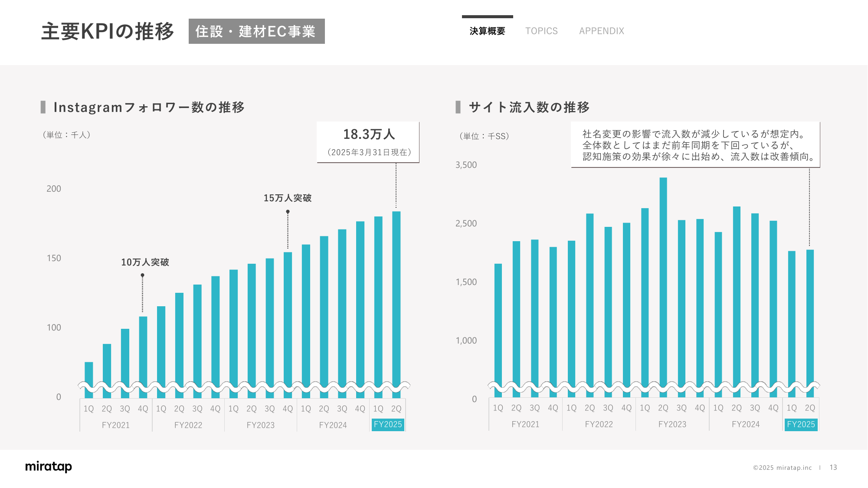This screenshot has width=868, height=488.
Task: Open the APPENDIX tab
Action: 601,31
